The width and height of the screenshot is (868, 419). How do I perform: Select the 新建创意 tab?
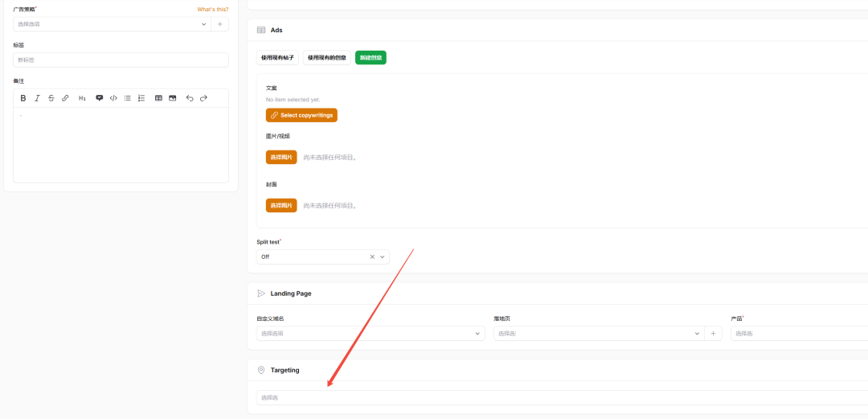[x=371, y=58]
